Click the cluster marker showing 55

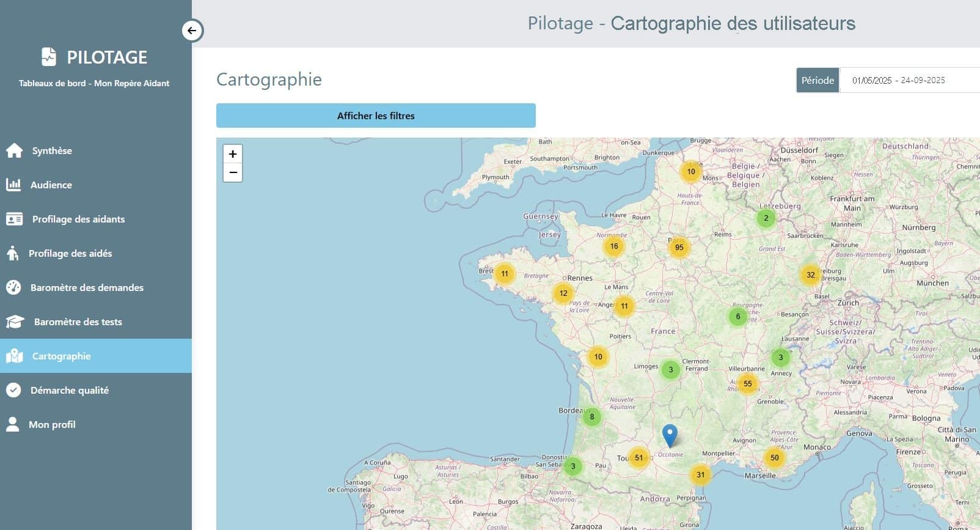tap(747, 384)
